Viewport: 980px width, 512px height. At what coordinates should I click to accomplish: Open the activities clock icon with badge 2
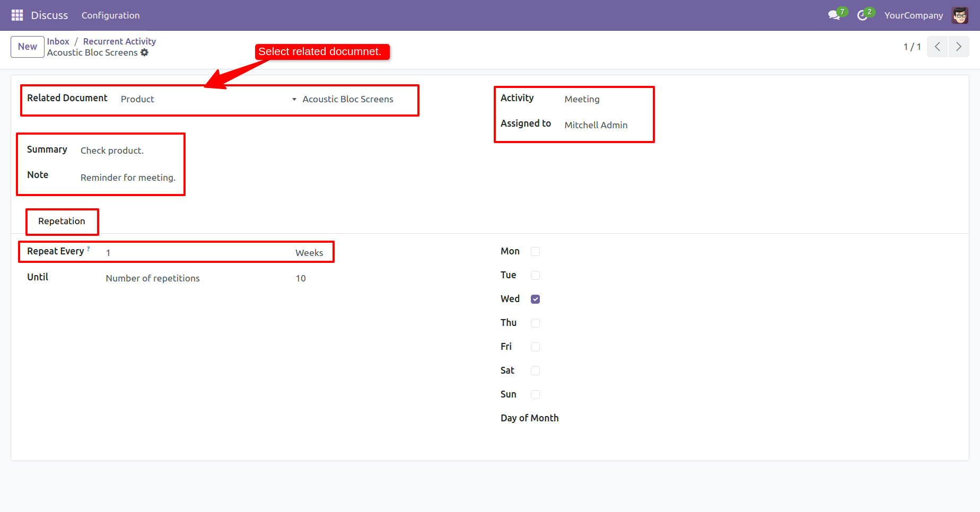click(865, 14)
